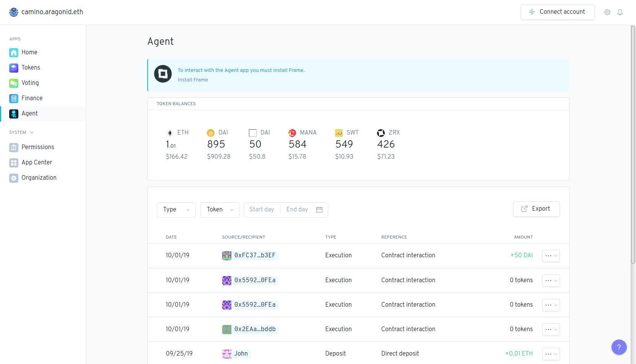Image resolution: width=636 pixels, height=364 pixels.
Task: Go to Finance app in sidebar
Action: (x=32, y=98)
